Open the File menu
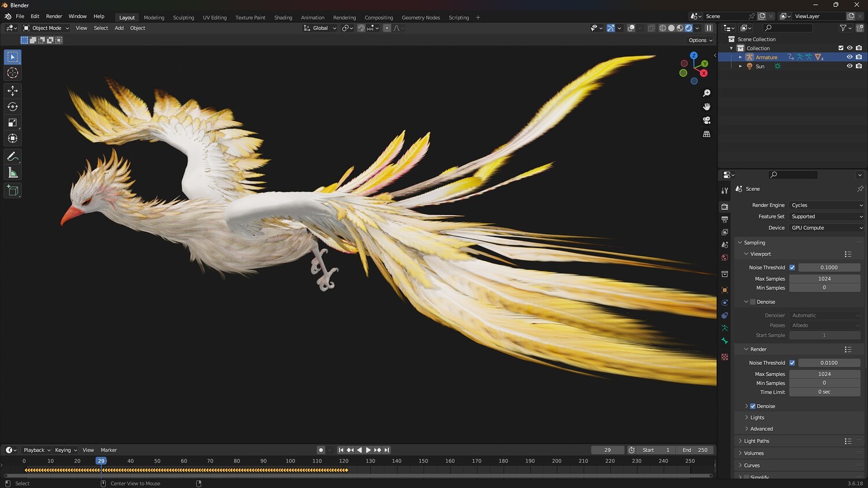This screenshot has height=488, width=868. [x=20, y=16]
